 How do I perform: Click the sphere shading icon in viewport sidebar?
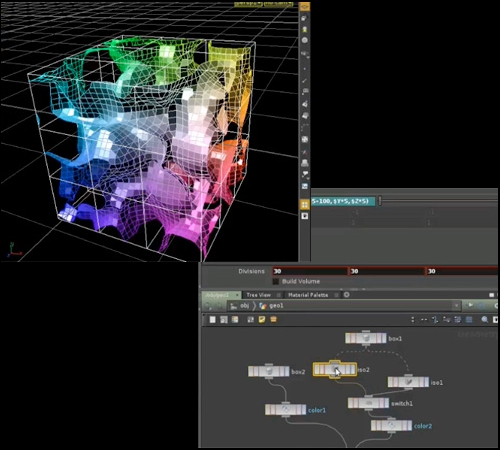[x=304, y=40]
